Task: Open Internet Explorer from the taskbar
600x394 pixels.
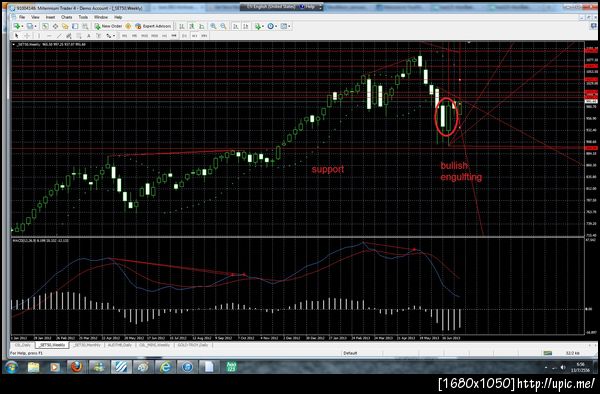Action: pyautogui.click(x=165, y=367)
